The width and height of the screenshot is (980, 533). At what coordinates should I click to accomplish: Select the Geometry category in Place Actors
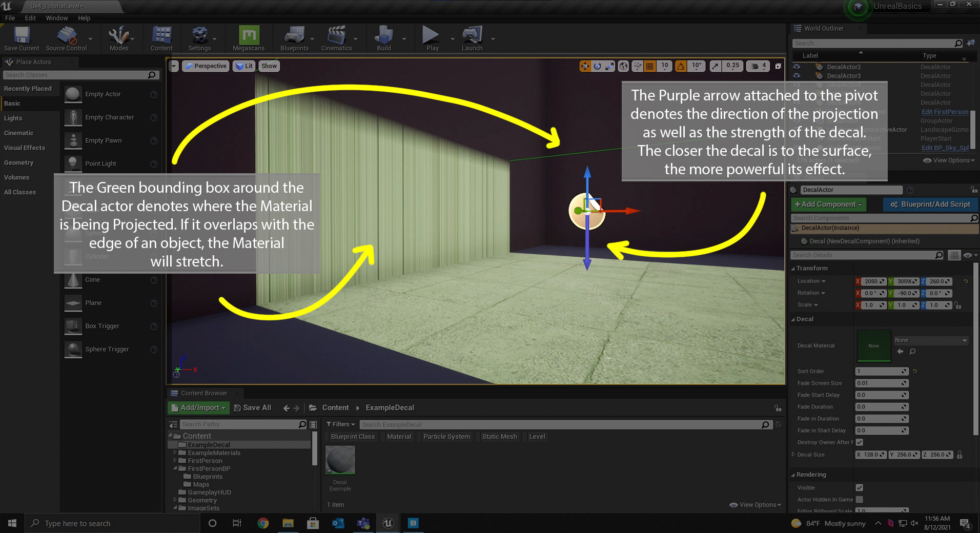(19, 162)
